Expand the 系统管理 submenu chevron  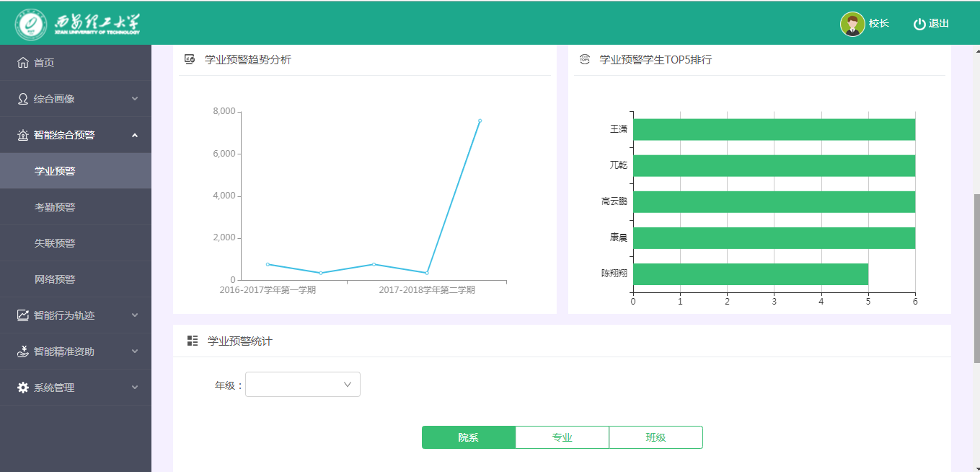pos(135,388)
